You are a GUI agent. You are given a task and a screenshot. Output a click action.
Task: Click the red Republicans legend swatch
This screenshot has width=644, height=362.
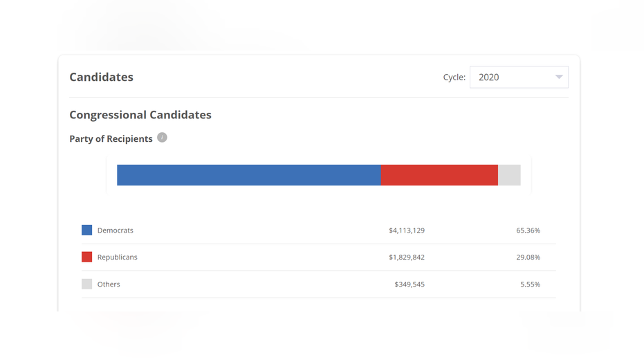tap(86, 257)
